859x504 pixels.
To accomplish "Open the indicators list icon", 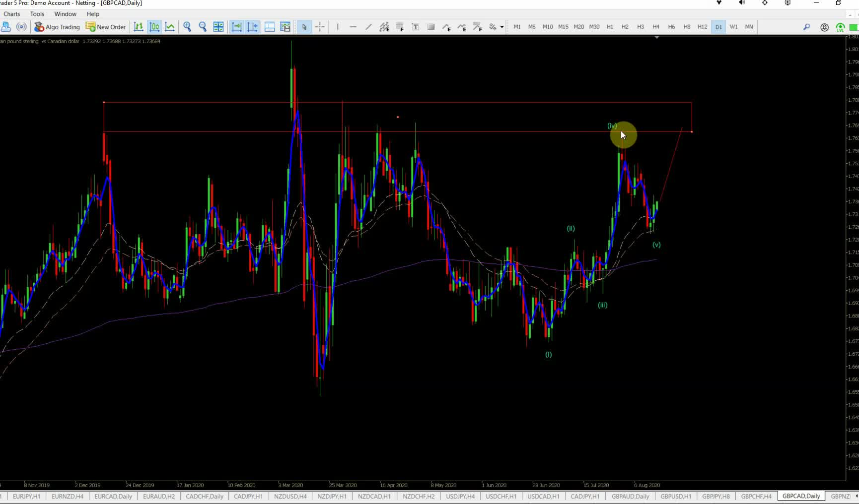I will pos(270,27).
